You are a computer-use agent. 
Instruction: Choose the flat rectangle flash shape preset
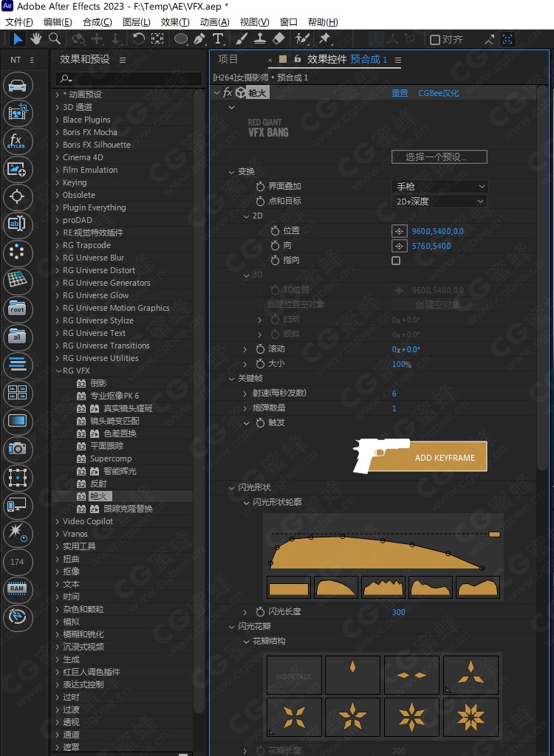[289, 587]
